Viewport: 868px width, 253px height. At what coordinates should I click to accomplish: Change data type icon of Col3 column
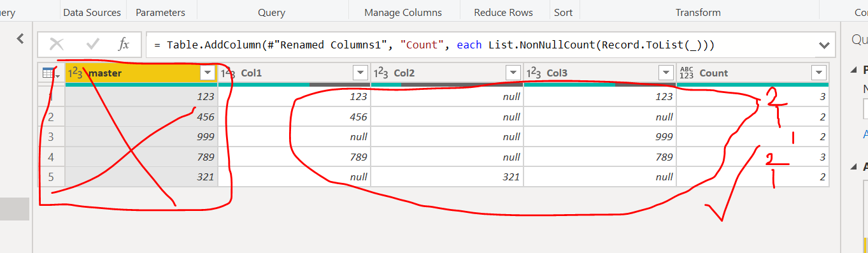534,73
